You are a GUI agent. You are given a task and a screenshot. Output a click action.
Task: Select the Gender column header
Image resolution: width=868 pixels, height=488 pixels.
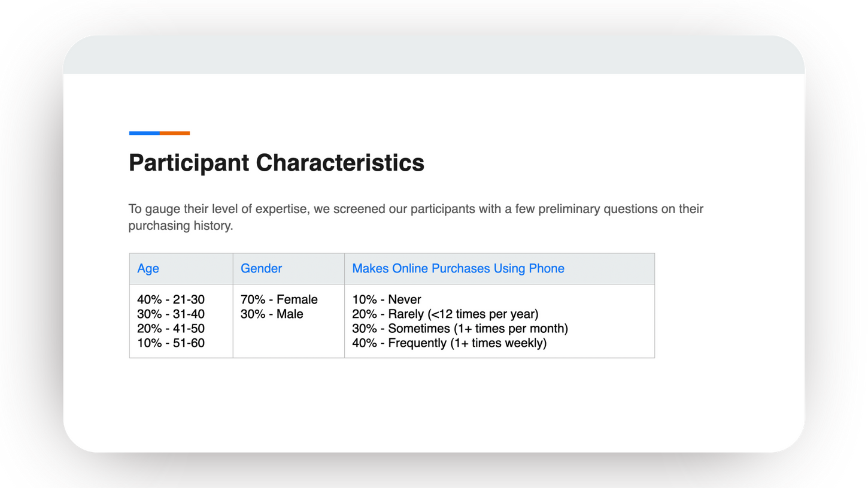coord(261,269)
